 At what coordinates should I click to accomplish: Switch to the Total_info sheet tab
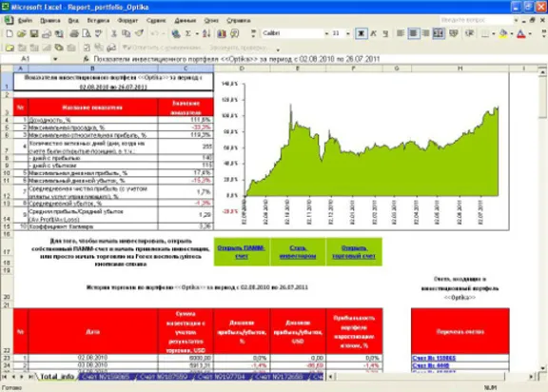click(x=57, y=376)
